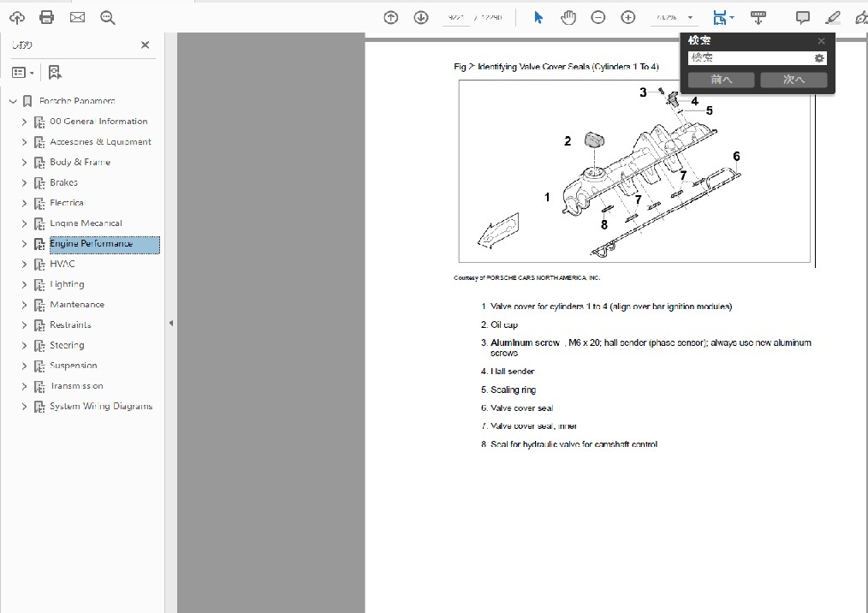Screen dimensions: 868x613
Task: Click the 前へ (previous) search button
Action: 721,80
